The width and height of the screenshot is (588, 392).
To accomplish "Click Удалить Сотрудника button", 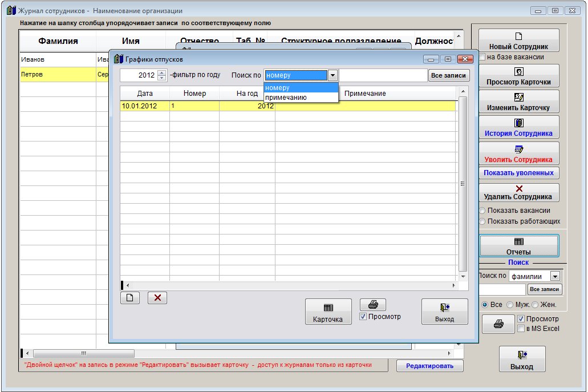I will point(518,193).
